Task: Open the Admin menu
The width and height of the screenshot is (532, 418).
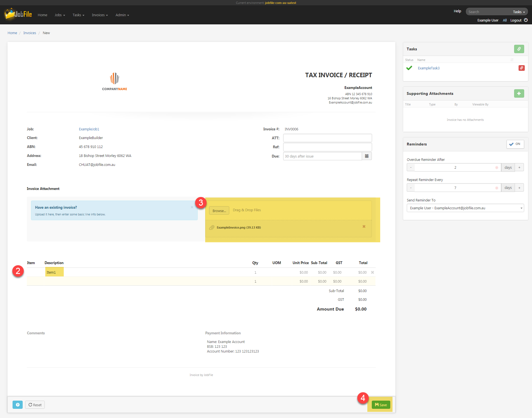Action: [122, 15]
